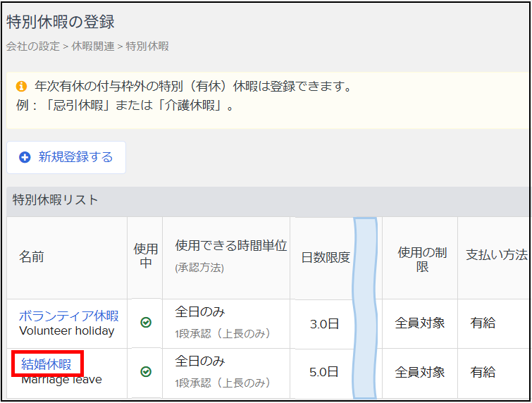The height and width of the screenshot is (403, 532).
Task: Select the 特別休暇 breadcrumb item
Action: (147, 46)
